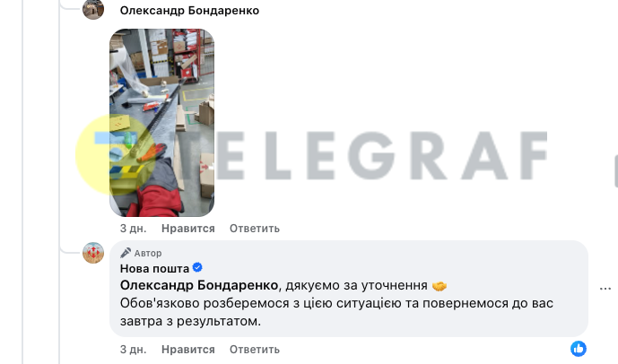Click the handshake emoji in the reply
The image size is (618, 364).
[x=440, y=286]
